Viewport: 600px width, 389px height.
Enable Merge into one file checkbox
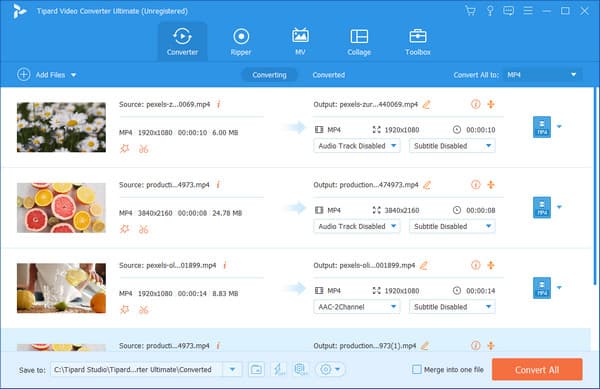tap(417, 369)
